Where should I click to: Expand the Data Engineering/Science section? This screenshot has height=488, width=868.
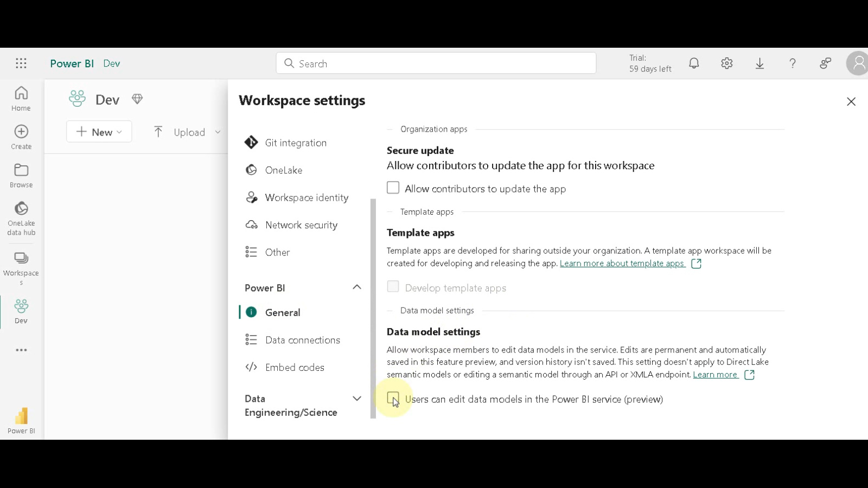pyautogui.click(x=356, y=398)
